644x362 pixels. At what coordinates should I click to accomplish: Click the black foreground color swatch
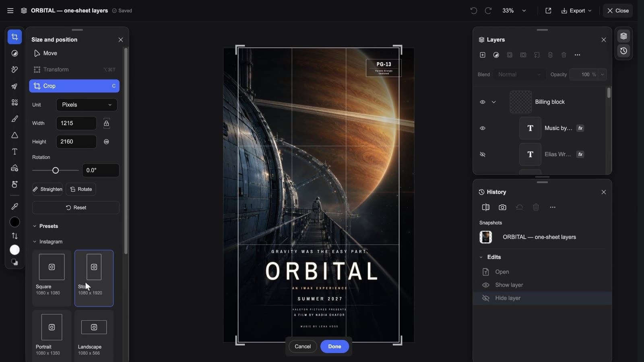coord(14,222)
